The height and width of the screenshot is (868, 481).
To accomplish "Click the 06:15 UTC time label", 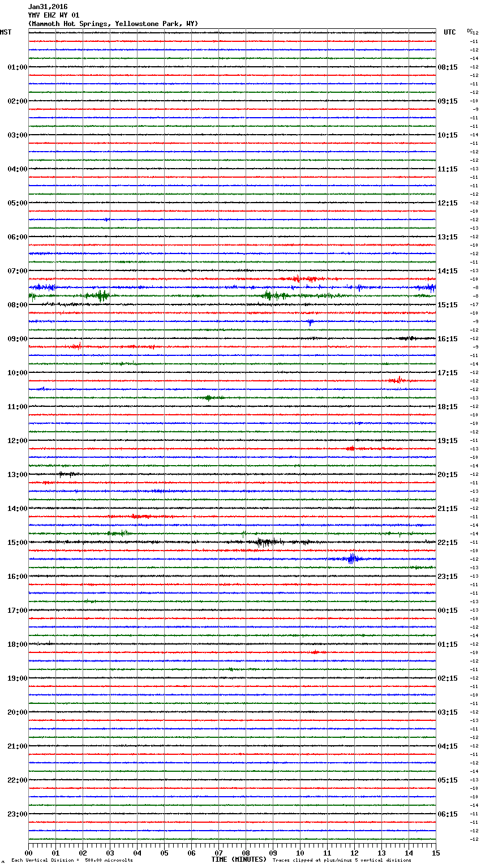I will point(448,814).
